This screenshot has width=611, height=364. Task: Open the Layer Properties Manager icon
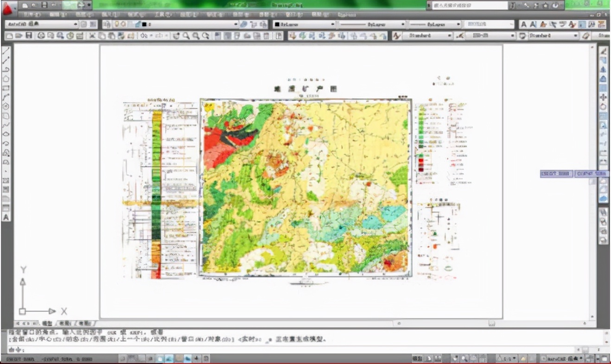pos(107,24)
